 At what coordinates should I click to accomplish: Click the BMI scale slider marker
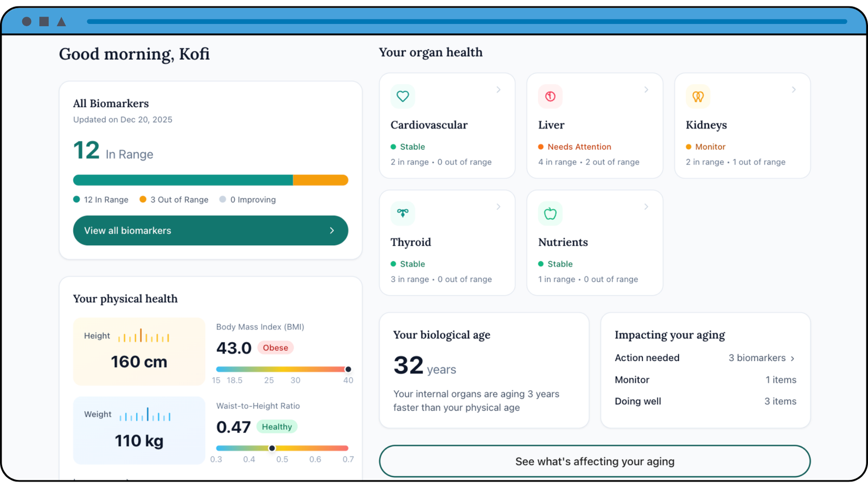[348, 369]
